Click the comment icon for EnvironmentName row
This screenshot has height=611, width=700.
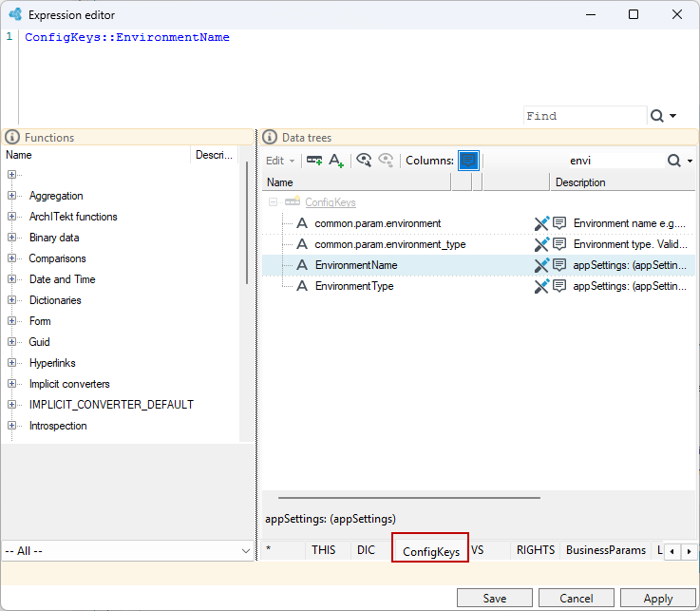559,265
